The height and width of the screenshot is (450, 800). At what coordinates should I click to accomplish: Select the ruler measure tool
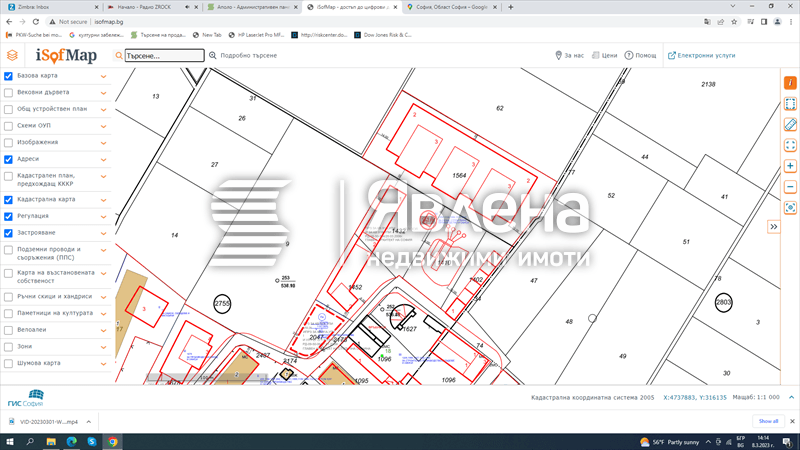(x=790, y=124)
